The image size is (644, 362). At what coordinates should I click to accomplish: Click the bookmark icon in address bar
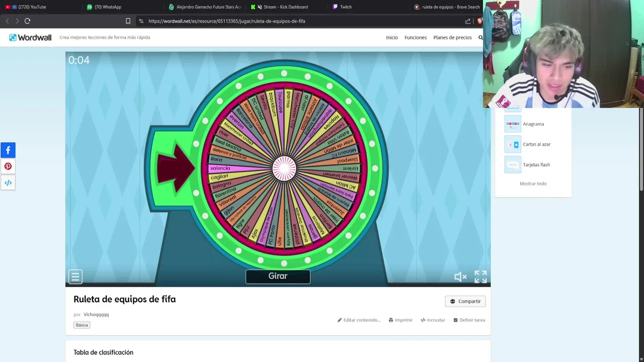pos(128,21)
